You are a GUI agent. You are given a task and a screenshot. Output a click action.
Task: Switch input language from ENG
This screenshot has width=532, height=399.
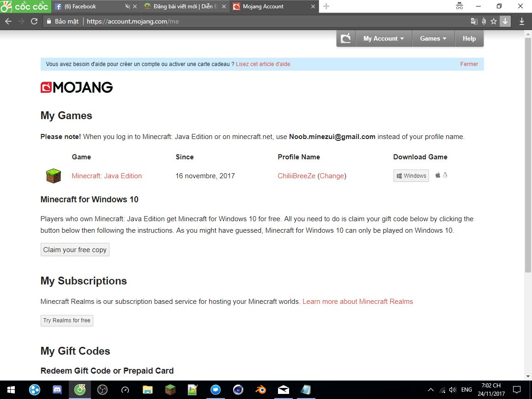coord(466,390)
